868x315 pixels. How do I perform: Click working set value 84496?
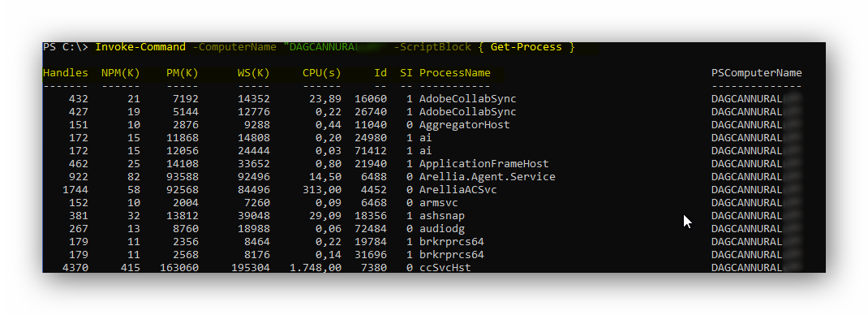coord(254,190)
